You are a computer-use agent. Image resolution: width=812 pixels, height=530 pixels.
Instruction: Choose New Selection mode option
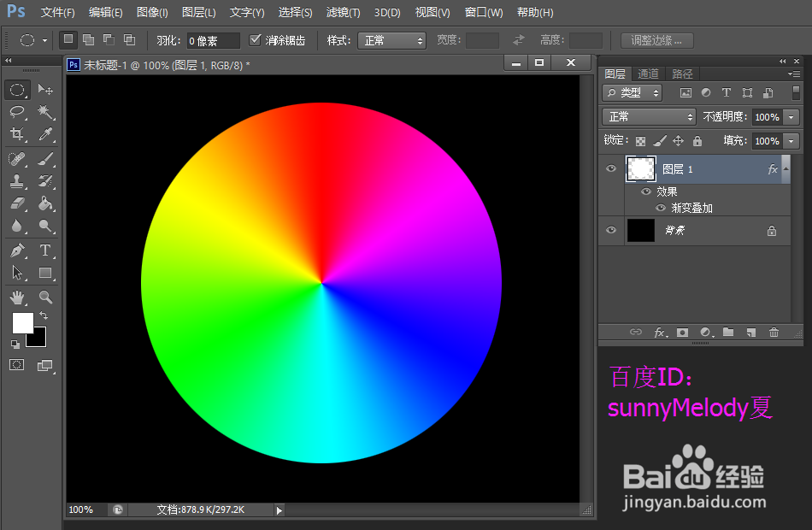[68, 40]
